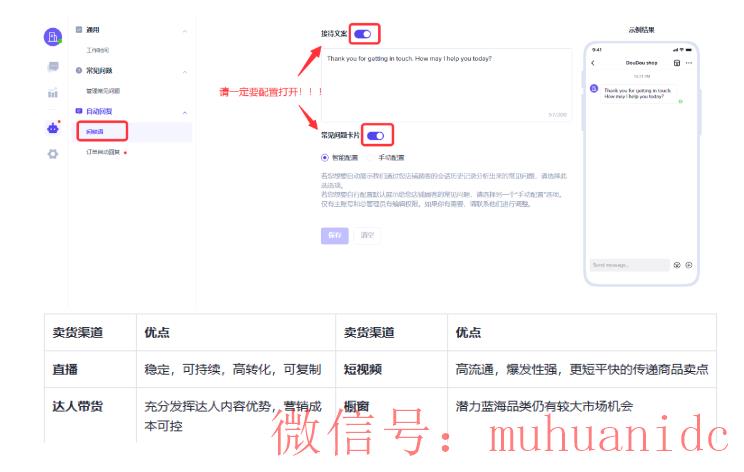This screenshot has width=744, height=472.
Task: Click the DouDou shop title in the preview
Action: pyautogui.click(x=642, y=63)
